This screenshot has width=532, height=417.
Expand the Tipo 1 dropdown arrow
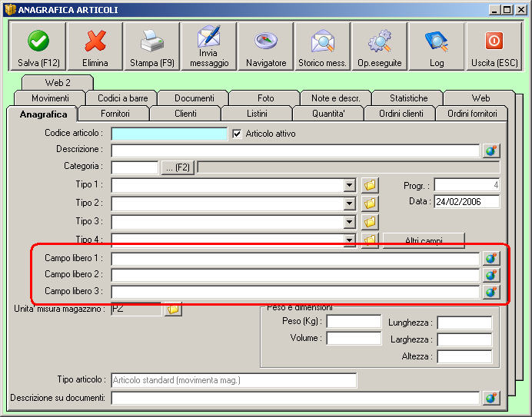point(349,185)
